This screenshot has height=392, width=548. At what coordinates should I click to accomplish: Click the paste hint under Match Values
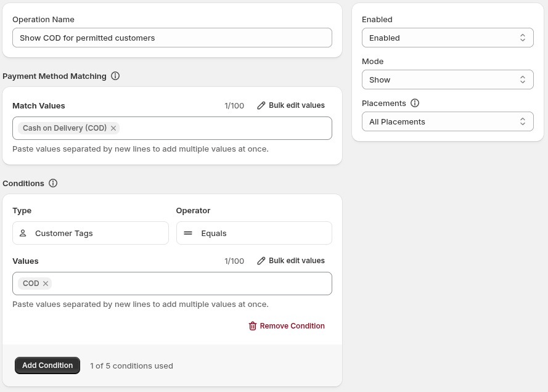141,149
